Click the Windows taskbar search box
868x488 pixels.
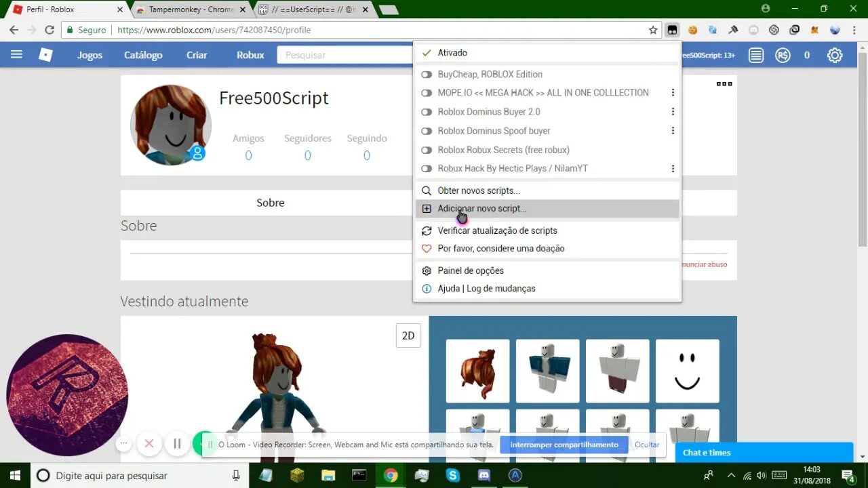(139, 475)
